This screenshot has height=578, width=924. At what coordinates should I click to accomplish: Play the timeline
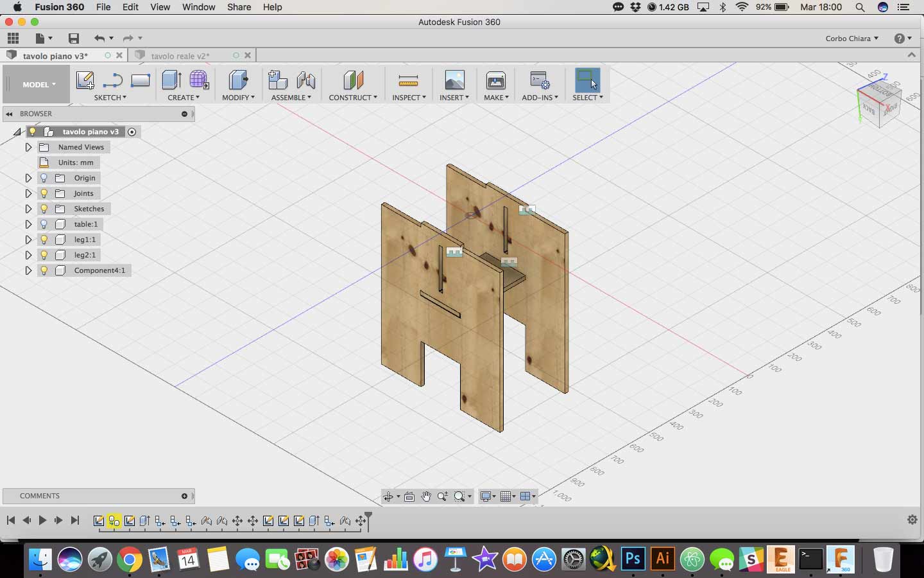42,520
